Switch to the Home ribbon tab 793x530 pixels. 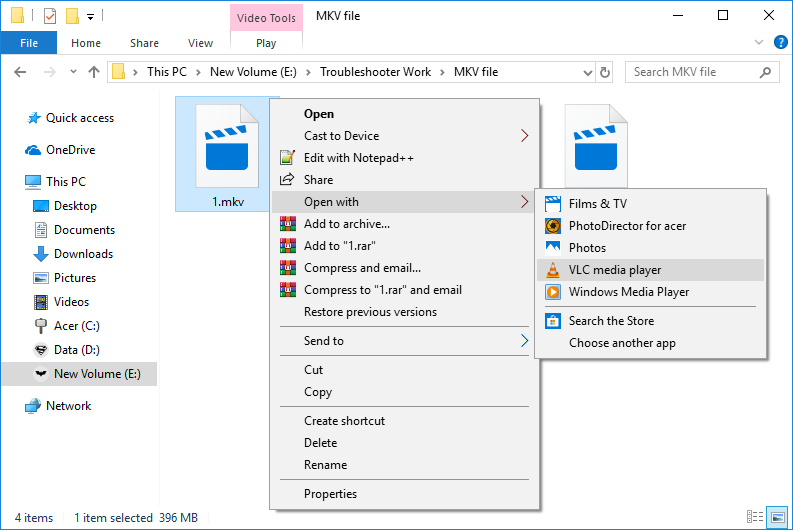point(85,43)
